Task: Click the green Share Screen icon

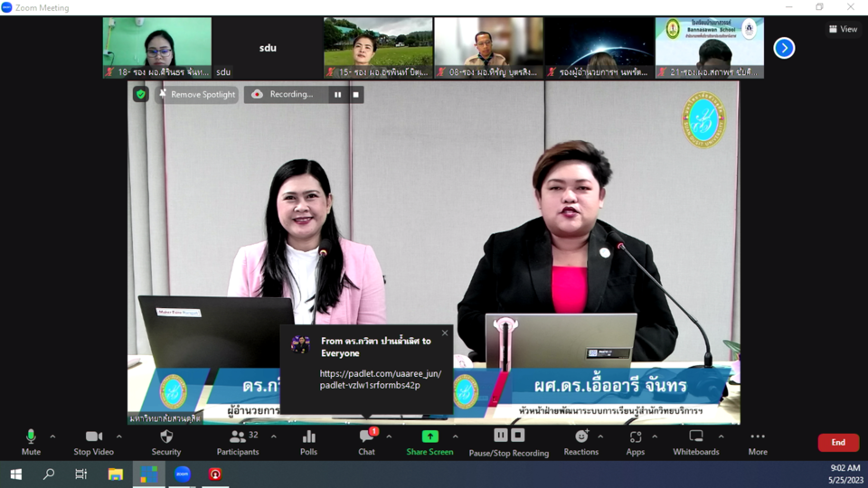Action: 429,436
